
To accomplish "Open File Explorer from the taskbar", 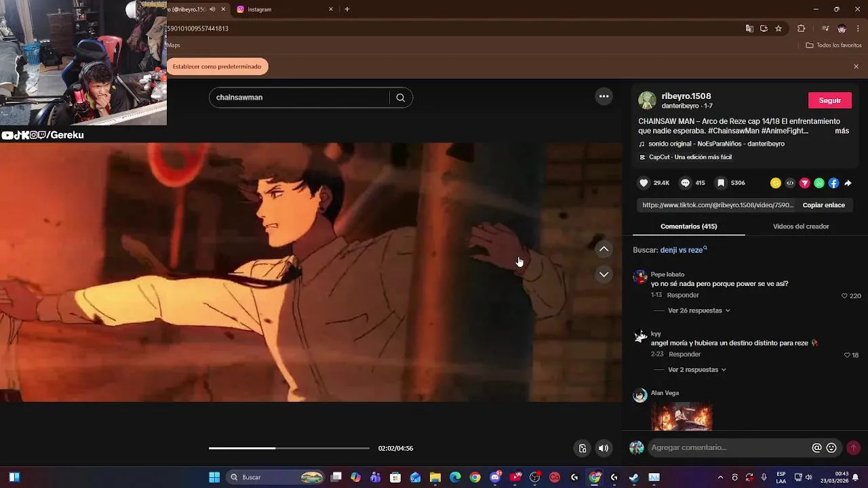I will [435, 477].
